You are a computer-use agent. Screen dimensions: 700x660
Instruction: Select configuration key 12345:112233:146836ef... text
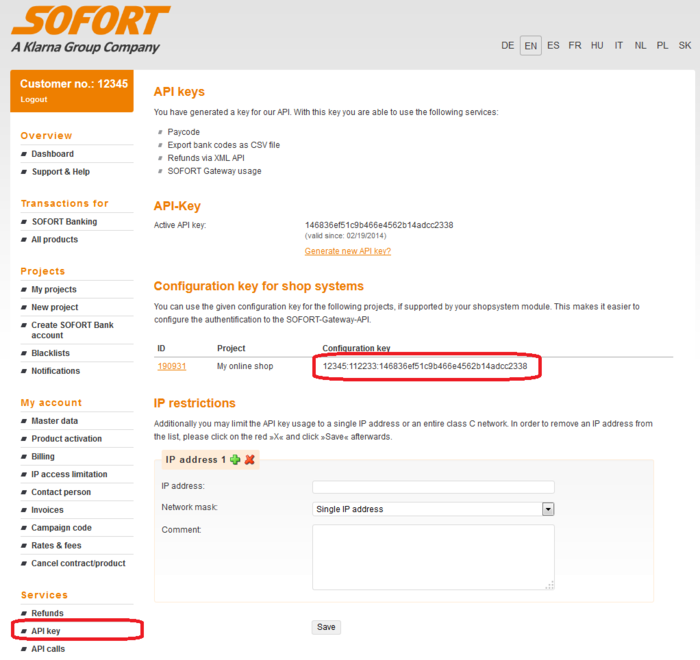[425, 366]
